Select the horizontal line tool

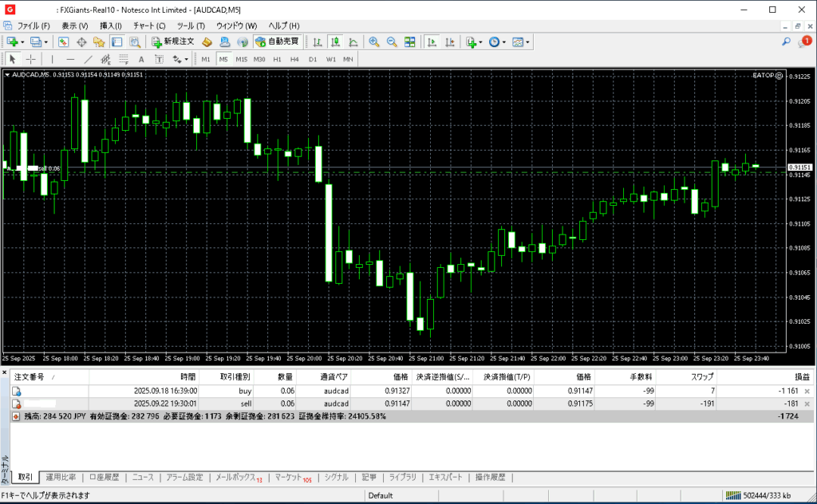pos(70,59)
